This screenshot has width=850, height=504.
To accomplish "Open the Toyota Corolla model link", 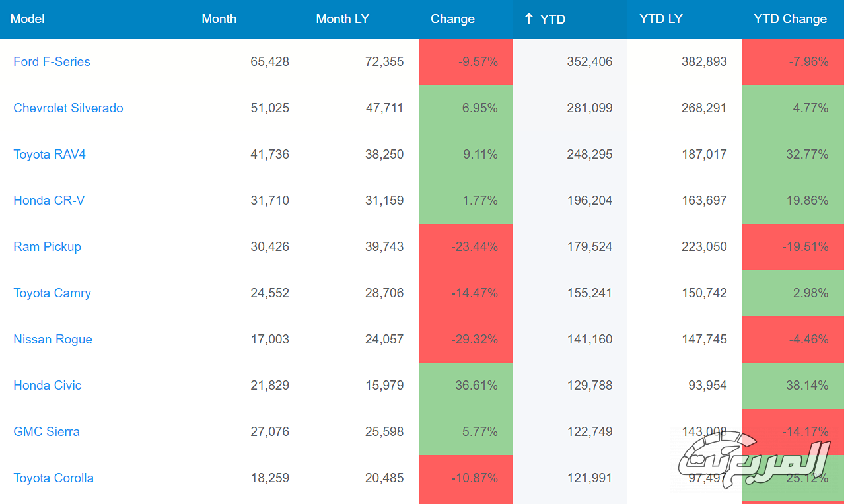I will pos(53,478).
